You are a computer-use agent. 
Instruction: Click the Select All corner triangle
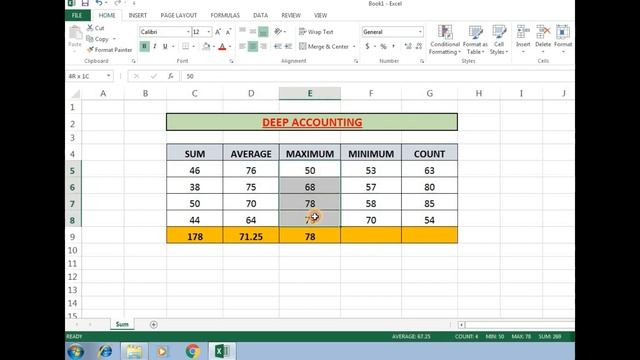point(76,94)
